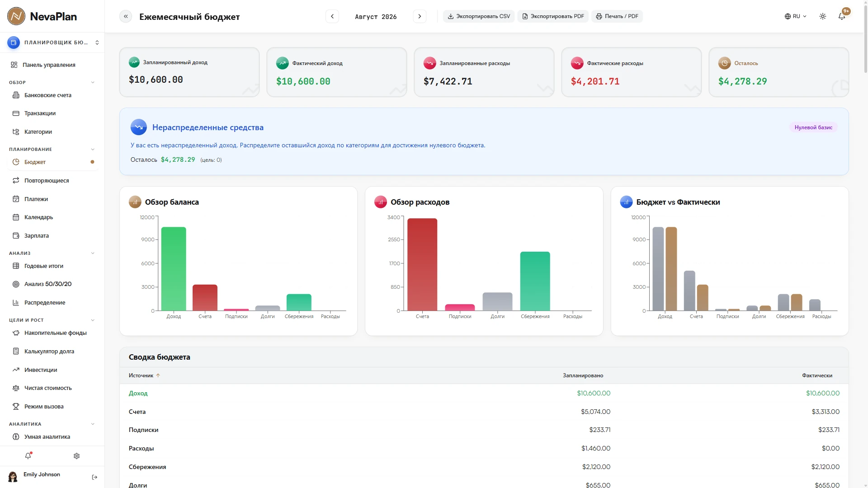Open sidebar bottom notification bell

click(28, 455)
